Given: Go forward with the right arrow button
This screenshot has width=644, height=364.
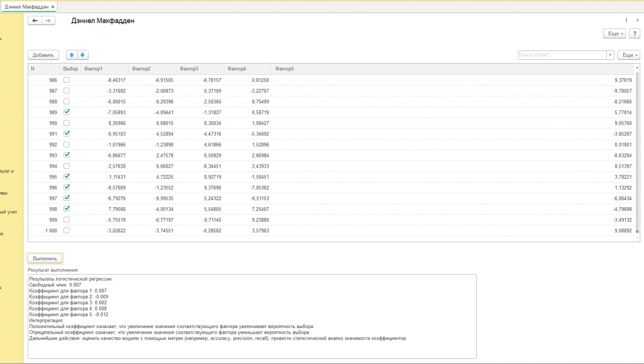Looking at the screenshot, I should [x=48, y=21].
